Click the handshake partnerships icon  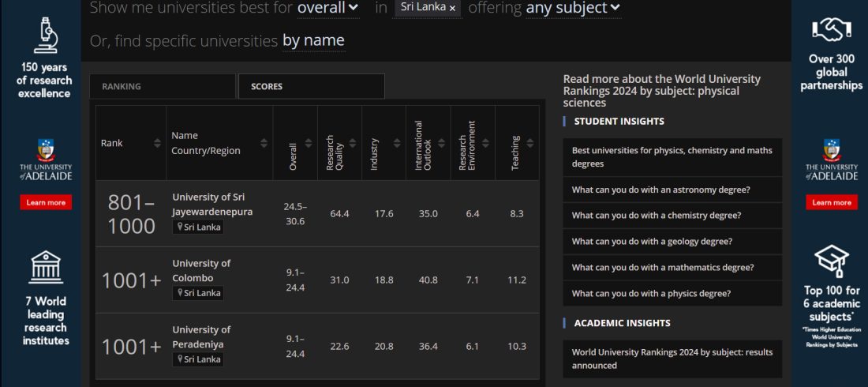831,30
